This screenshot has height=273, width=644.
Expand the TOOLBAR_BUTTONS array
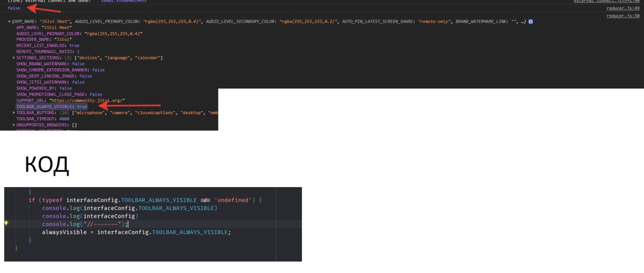pos(14,113)
